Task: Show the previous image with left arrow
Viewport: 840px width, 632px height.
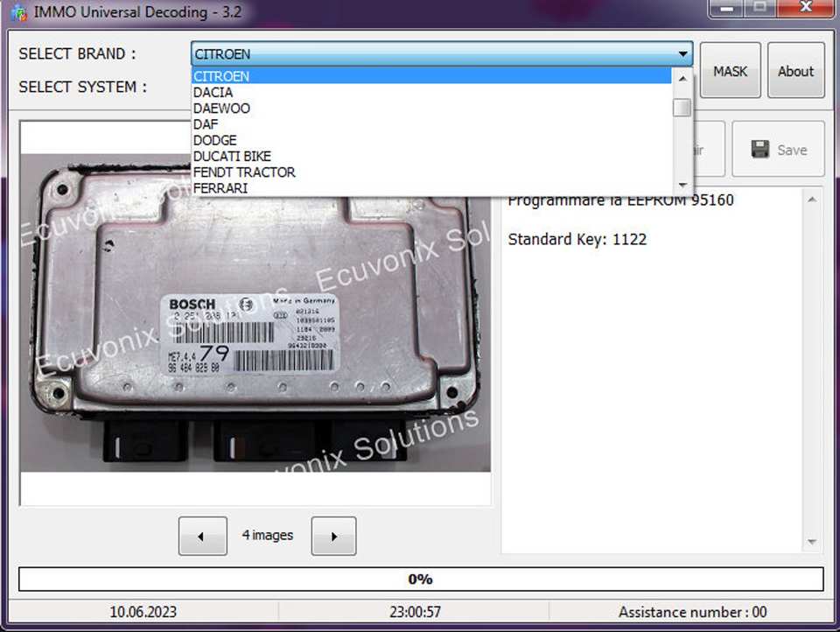Action: [202, 536]
